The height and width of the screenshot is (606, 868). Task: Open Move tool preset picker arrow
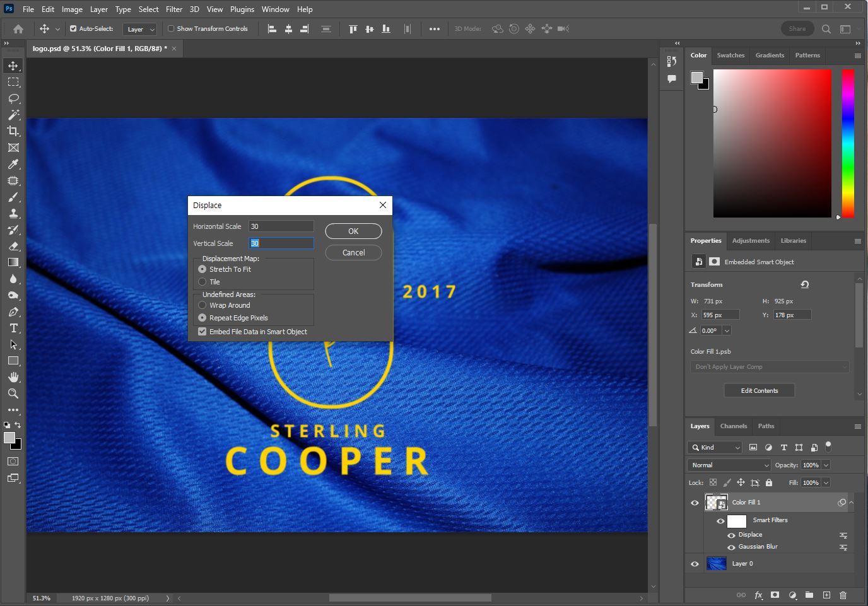[57, 29]
